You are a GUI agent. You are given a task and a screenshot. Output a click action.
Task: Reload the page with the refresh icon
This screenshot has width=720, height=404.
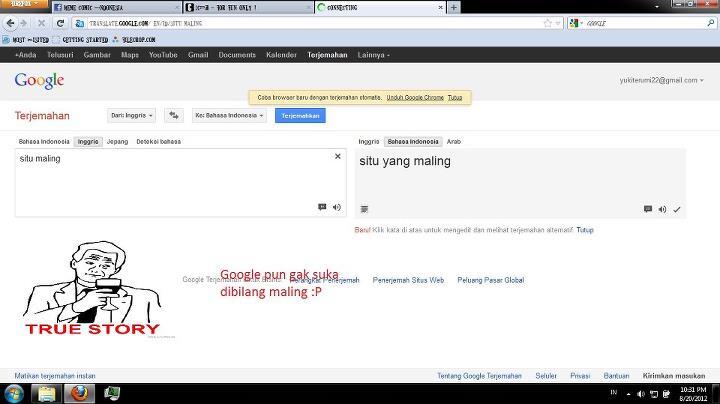coord(60,23)
